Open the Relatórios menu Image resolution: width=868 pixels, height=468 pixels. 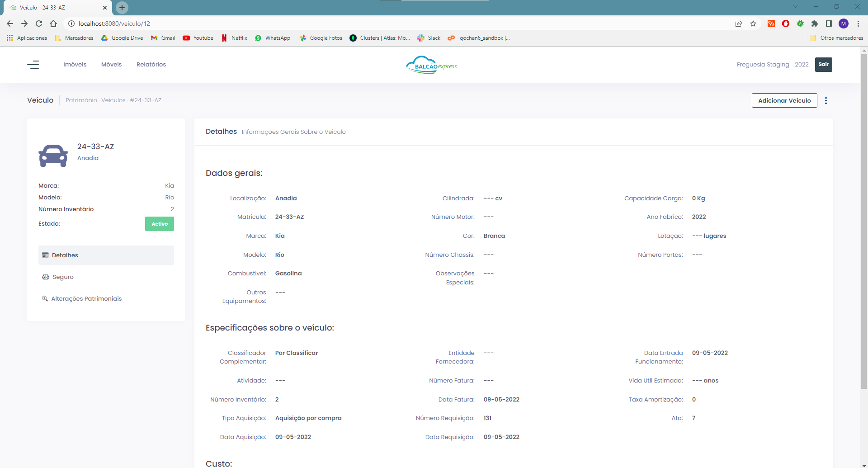click(151, 65)
